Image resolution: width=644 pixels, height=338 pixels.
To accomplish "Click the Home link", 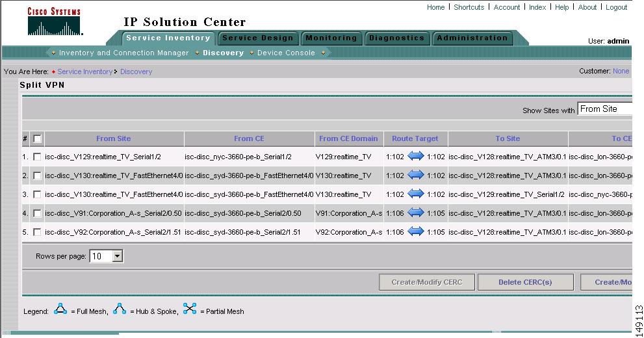I will pyautogui.click(x=435, y=7).
